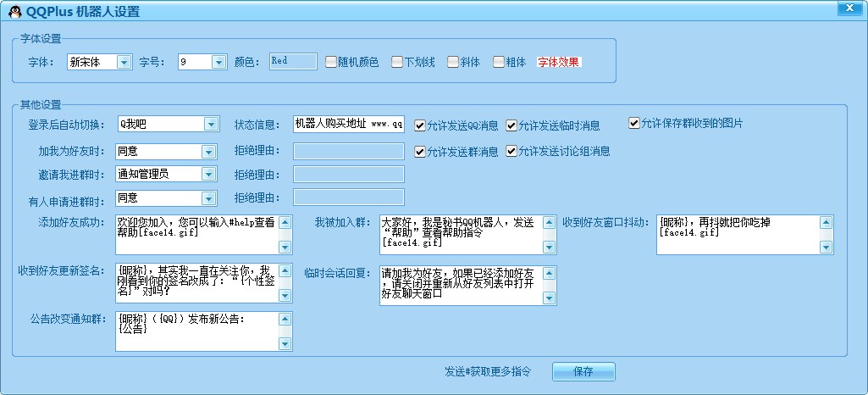Click down arrow of 公告改变通知群 scrollbar

pyautogui.click(x=285, y=344)
